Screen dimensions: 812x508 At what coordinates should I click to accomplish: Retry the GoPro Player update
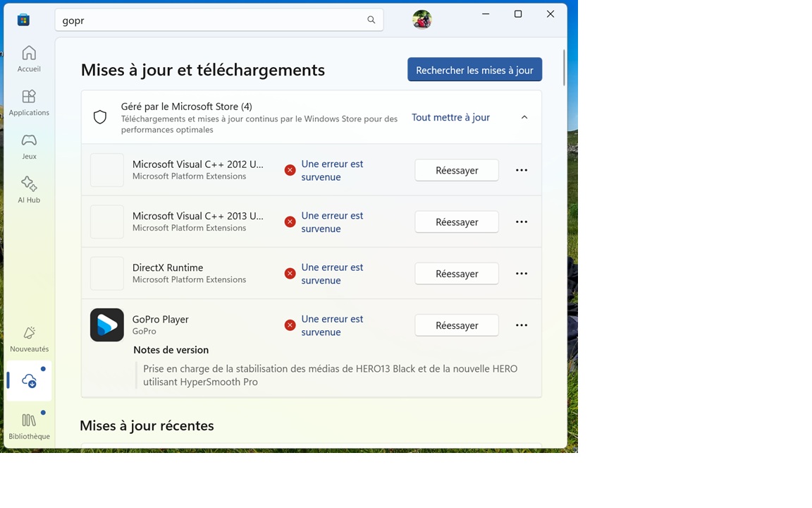(457, 325)
